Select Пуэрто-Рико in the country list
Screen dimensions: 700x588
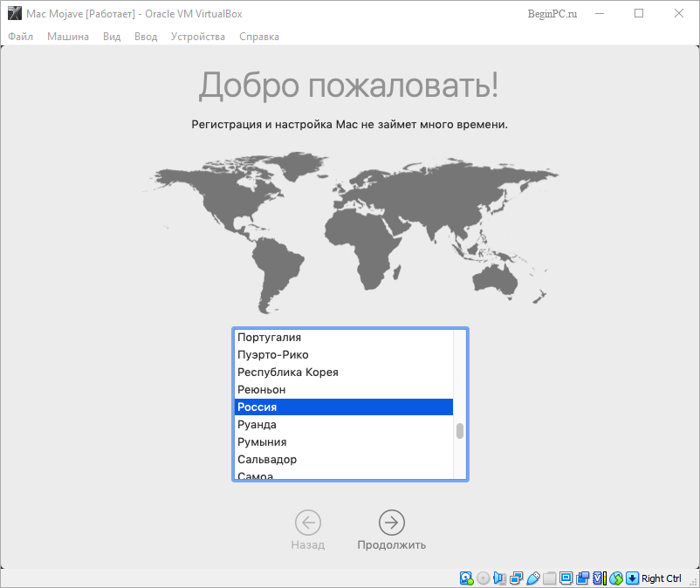click(x=344, y=355)
